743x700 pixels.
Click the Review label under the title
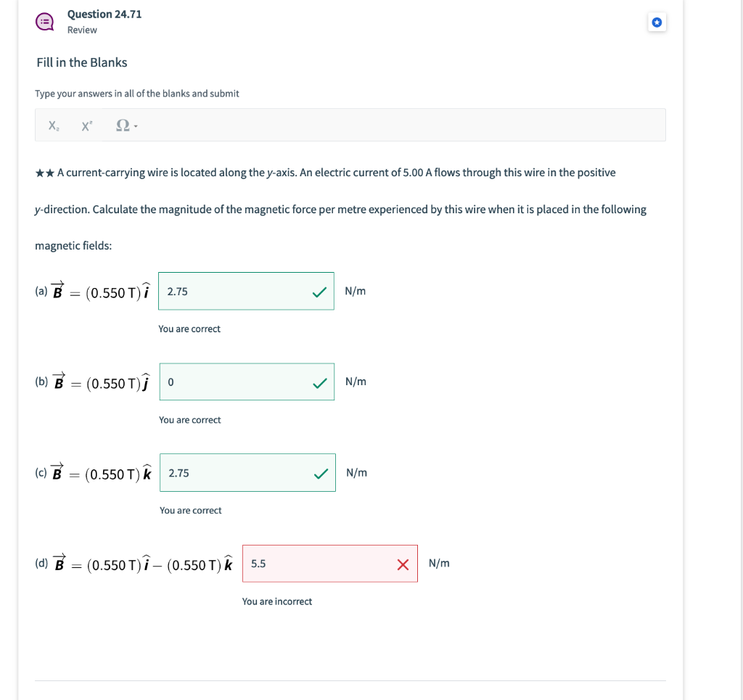(x=82, y=30)
